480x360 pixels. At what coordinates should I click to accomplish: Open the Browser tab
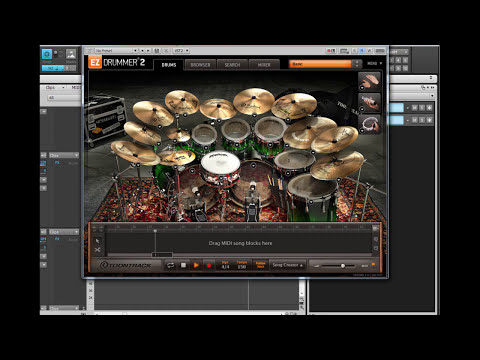[x=200, y=65]
